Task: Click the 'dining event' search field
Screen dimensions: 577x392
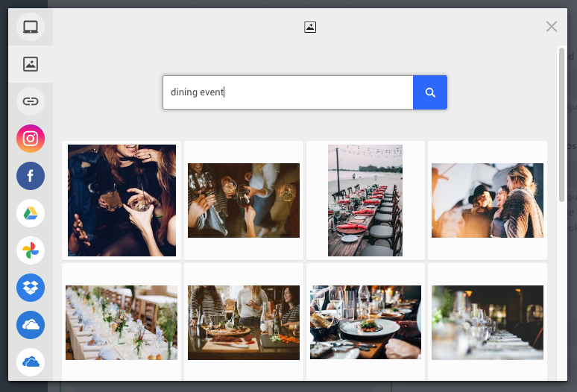Action: point(288,92)
